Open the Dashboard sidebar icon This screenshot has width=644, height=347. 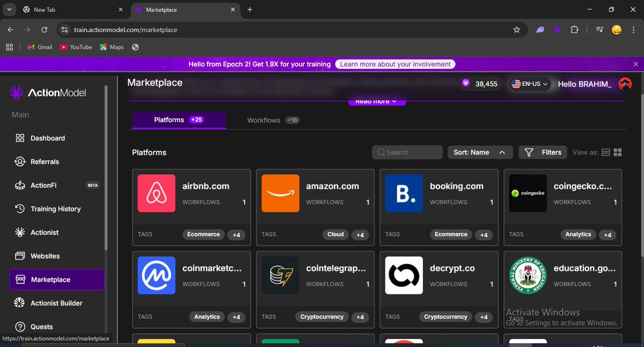click(x=20, y=138)
